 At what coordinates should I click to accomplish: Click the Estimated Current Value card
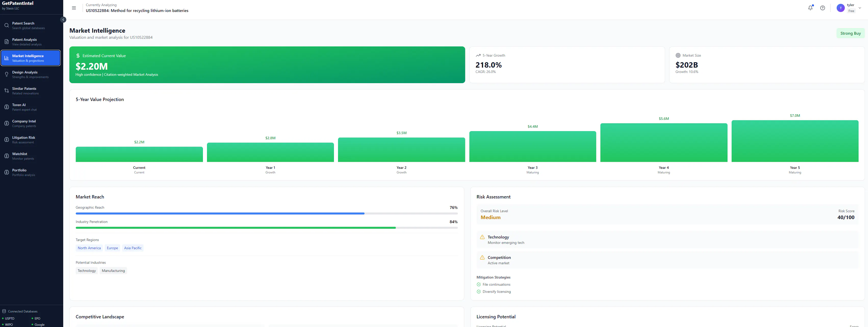click(x=267, y=65)
